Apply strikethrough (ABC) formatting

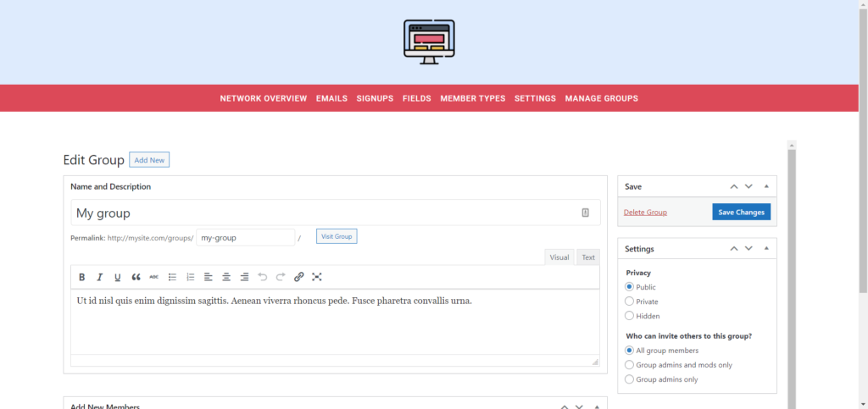(x=154, y=277)
